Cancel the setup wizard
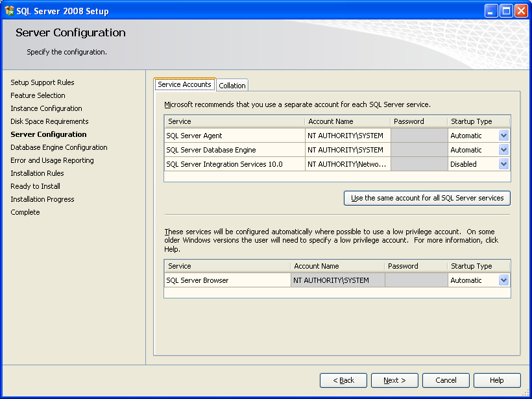Screen dimensions: 532x399 [x=446, y=380]
